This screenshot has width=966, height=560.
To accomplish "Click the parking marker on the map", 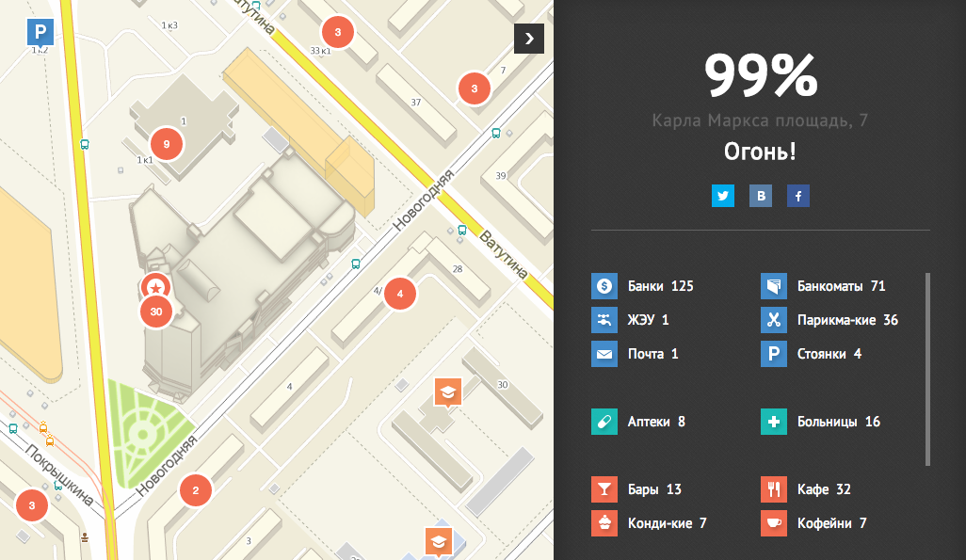I will (x=40, y=33).
